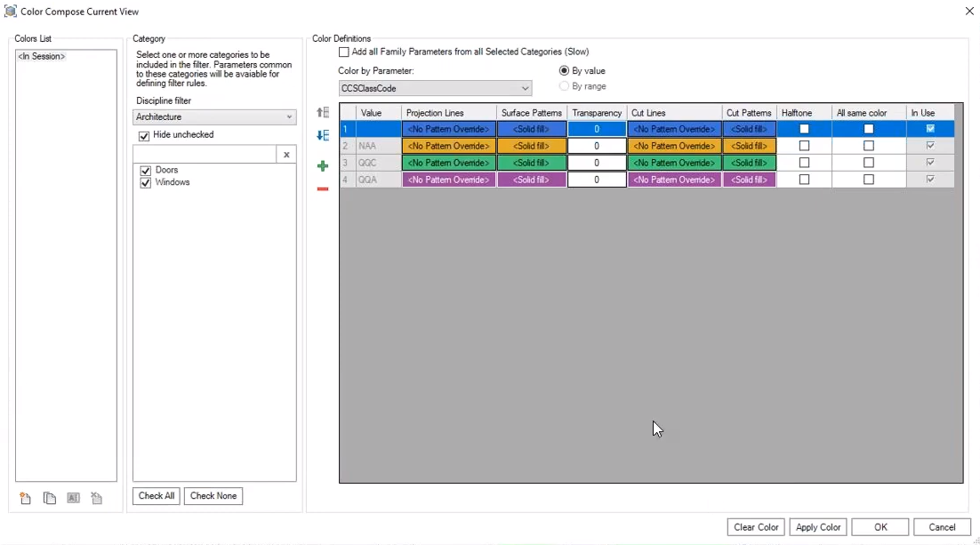Open the Discipline filter Architecture dropdown
Screen dimensions: 980x545
[x=214, y=117]
